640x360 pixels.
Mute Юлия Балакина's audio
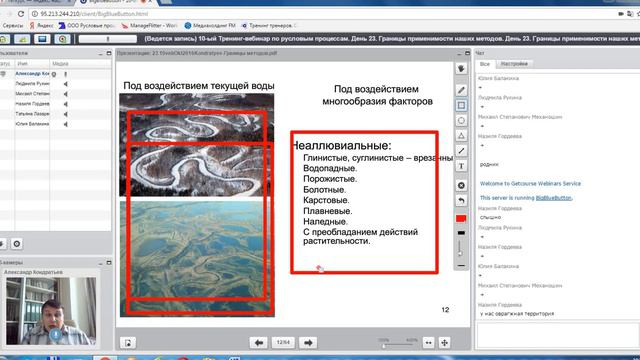(65, 124)
